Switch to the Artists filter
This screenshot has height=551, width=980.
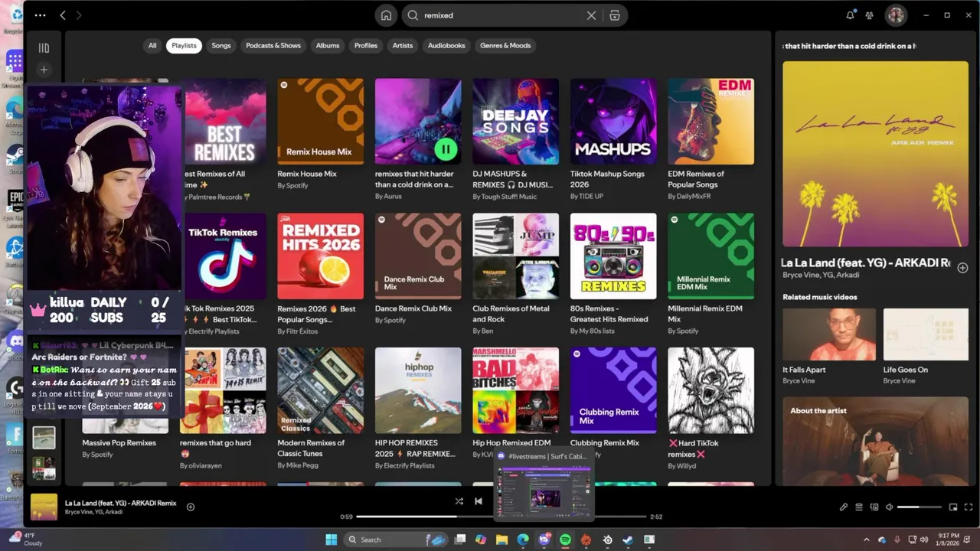tap(403, 45)
